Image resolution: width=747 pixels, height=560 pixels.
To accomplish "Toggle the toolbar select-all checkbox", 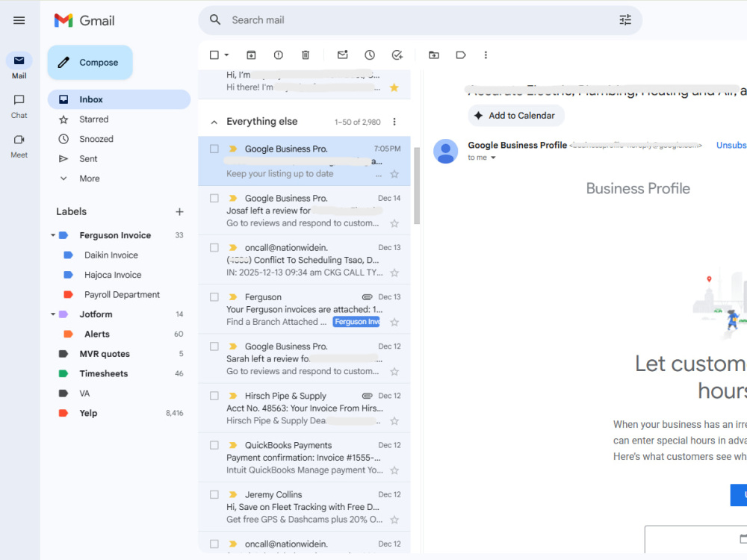I will [x=214, y=55].
